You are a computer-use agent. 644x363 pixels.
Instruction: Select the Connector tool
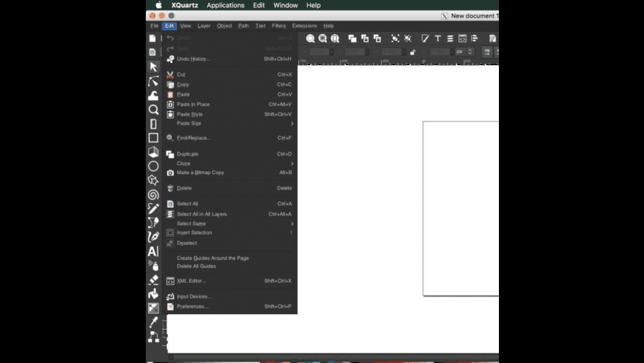coord(153,336)
